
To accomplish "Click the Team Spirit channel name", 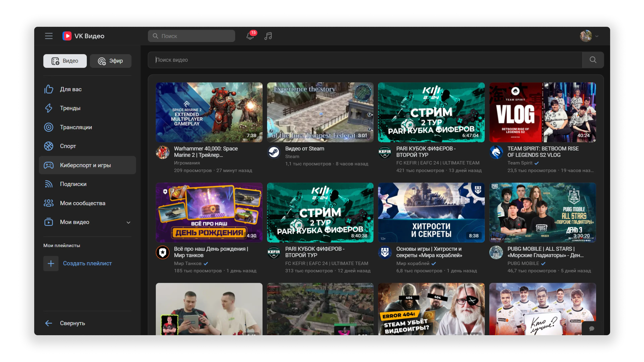I will click(520, 163).
